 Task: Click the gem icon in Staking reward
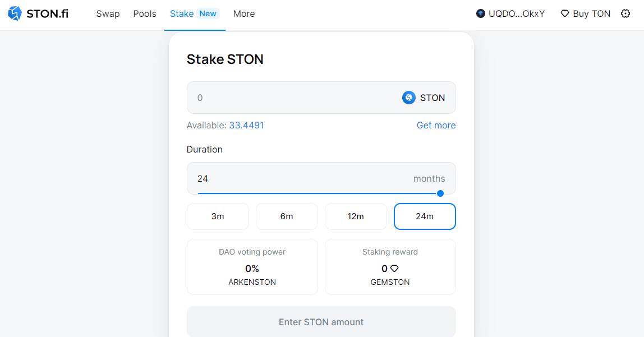394,269
